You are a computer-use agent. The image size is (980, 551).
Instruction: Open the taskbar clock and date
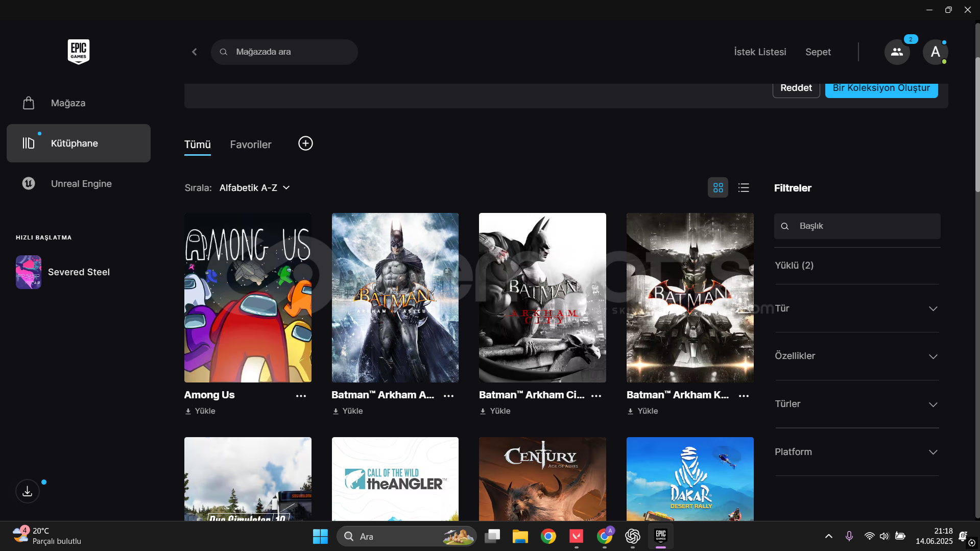click(x=934, y=536)
